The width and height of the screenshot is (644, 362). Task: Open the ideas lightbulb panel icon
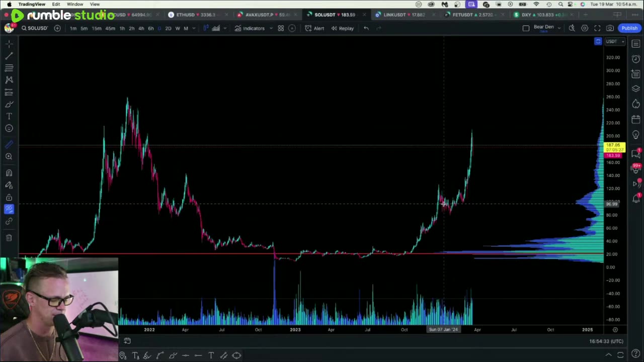tap(636, 135)
